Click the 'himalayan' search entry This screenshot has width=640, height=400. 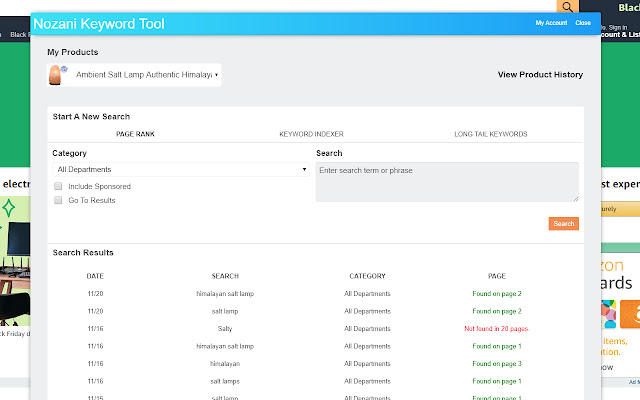point(225,364)
